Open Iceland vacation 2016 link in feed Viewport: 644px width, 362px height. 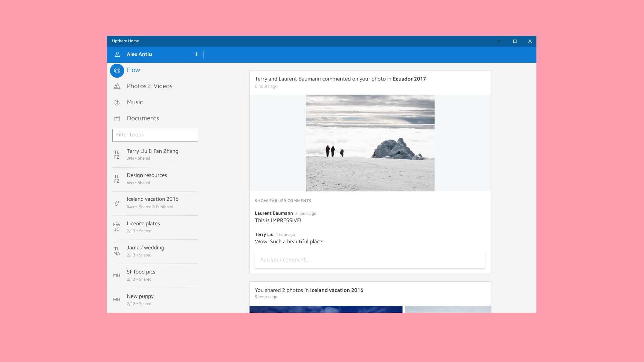click(x=336, y=290)
